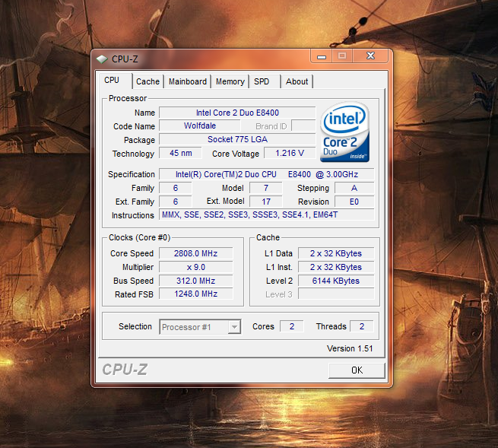Click the Code Name value Wolfdale
Image resolution: width=498 pixels, height=448 pixels.
click(200, 126)
